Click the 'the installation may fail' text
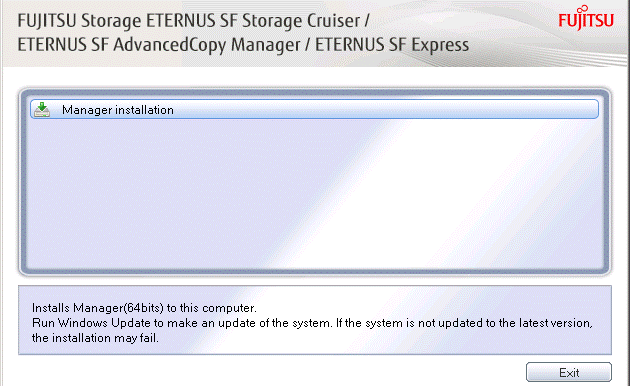Image resolution: width=630 pixels, height=387 pixels. coord(95,338)
